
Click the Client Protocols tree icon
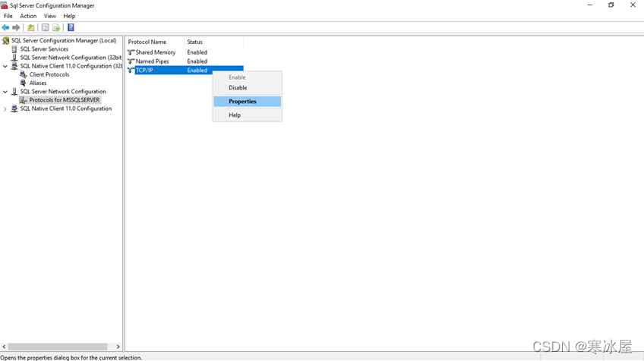tap(24, 74)
